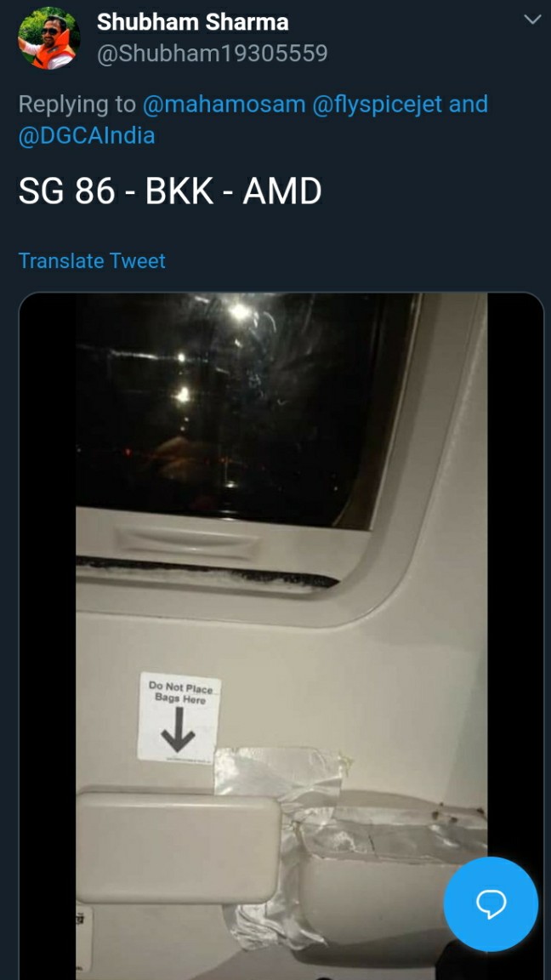Click the damaged seal below the window shade
The width and height of the screenshot is (551, 980).
click(206, 572)
